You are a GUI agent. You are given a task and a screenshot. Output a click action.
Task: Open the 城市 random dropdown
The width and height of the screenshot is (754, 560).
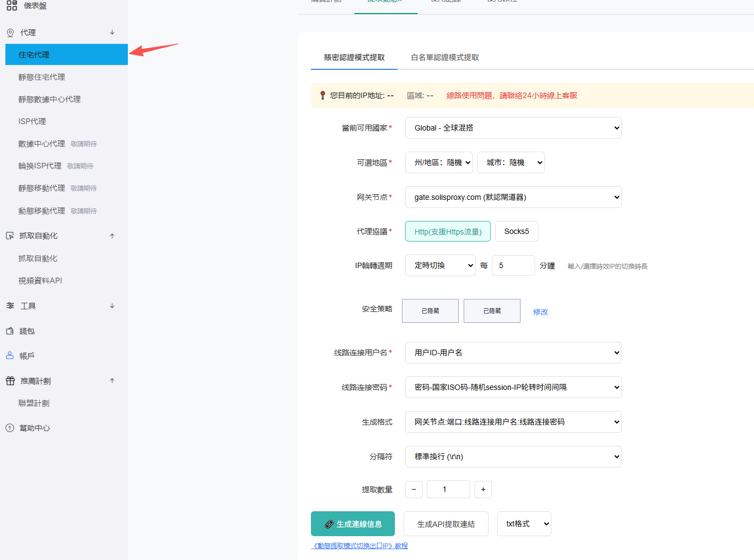(511, 162)
